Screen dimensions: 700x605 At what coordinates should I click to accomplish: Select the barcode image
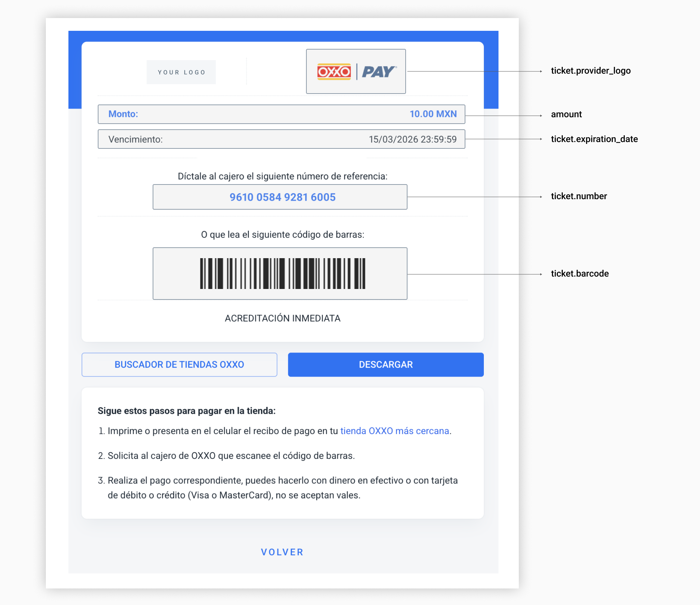click(x=280, y=274)
